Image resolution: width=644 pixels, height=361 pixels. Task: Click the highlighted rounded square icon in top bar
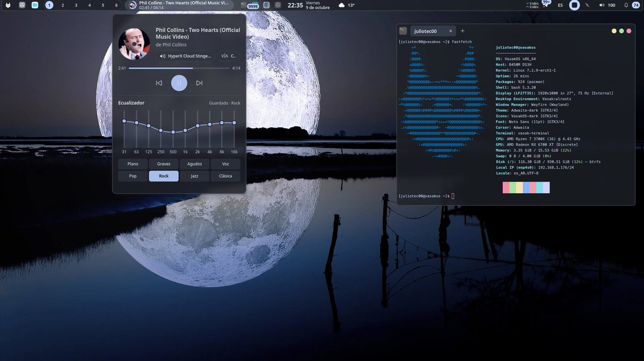[574, 5]
